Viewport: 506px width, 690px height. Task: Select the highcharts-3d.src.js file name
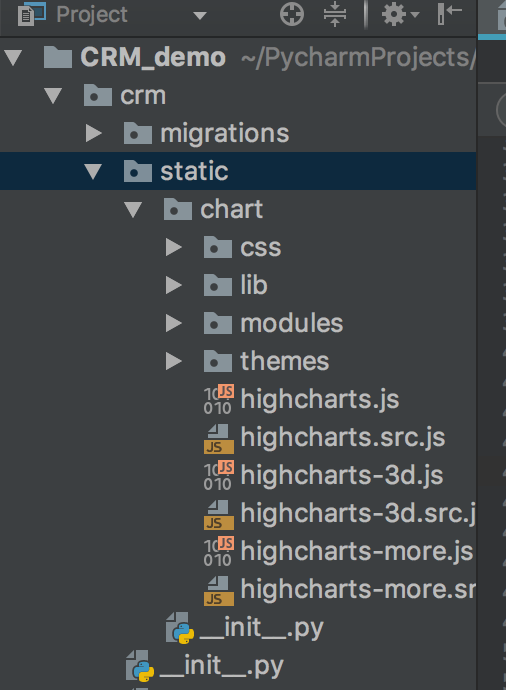tap(358, 514)
